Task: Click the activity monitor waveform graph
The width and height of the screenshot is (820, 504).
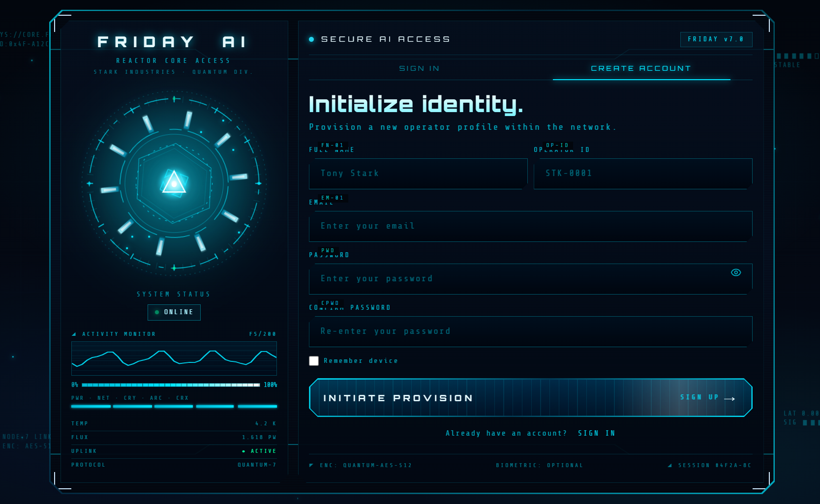Action: coord(174,358)
